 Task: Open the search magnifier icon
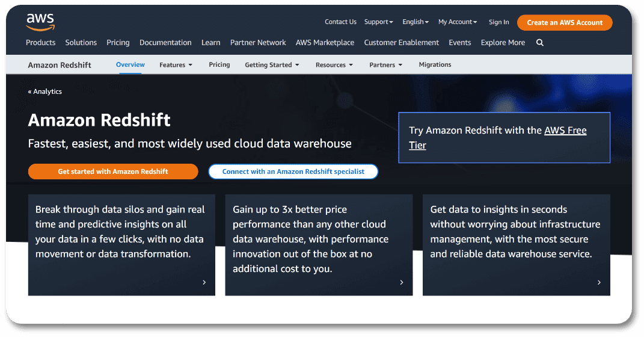(540, 42)
